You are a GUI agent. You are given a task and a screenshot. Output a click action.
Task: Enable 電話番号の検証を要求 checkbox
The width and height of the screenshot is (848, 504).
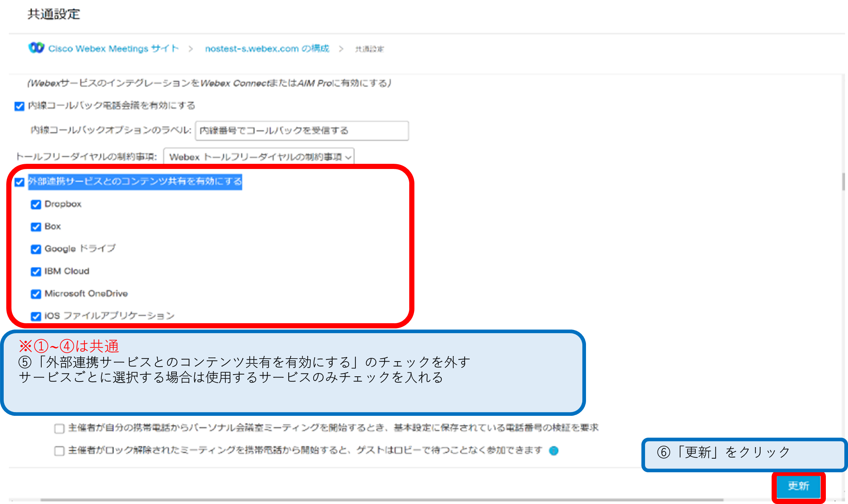tap(59, 428)
